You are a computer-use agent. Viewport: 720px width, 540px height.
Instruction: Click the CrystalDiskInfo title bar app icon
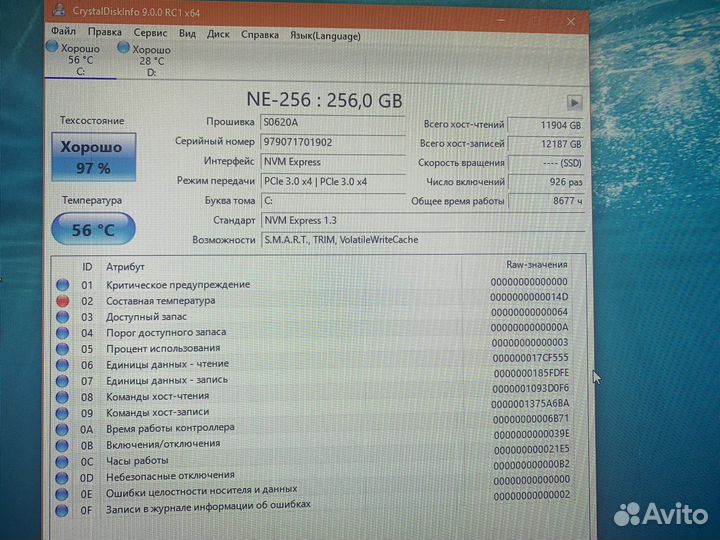point(59,9)
